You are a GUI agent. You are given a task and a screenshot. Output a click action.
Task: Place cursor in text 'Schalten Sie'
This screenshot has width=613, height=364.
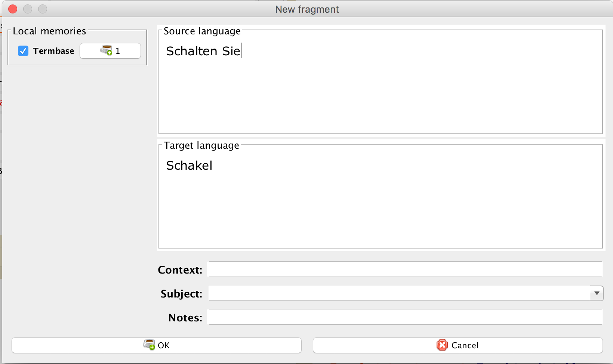coord(203,51)
